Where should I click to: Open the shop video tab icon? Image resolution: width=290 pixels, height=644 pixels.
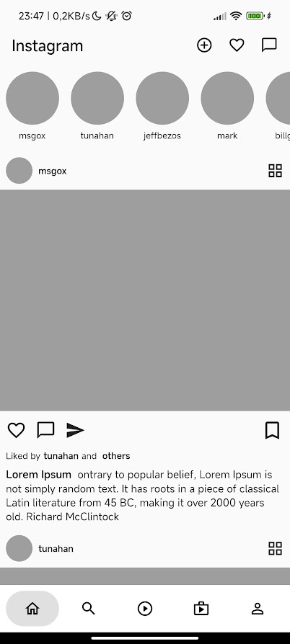tap(201, 608)
